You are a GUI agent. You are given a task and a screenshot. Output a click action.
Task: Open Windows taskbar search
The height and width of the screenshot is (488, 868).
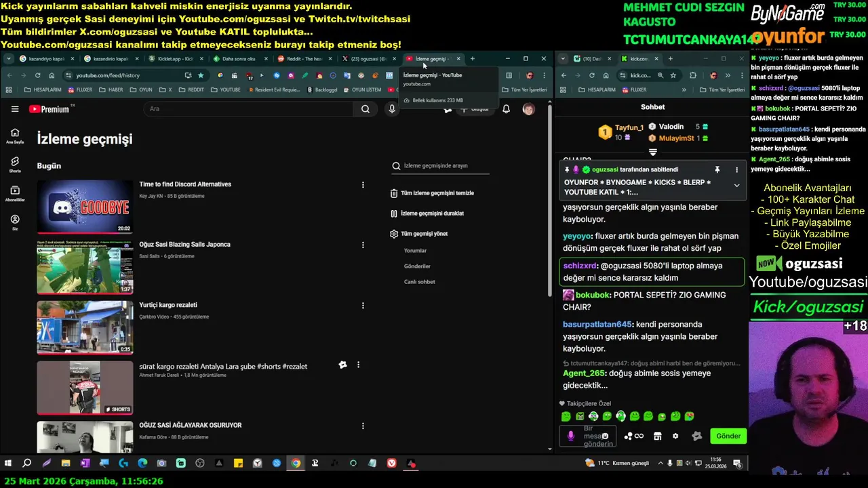coord(27,464)
